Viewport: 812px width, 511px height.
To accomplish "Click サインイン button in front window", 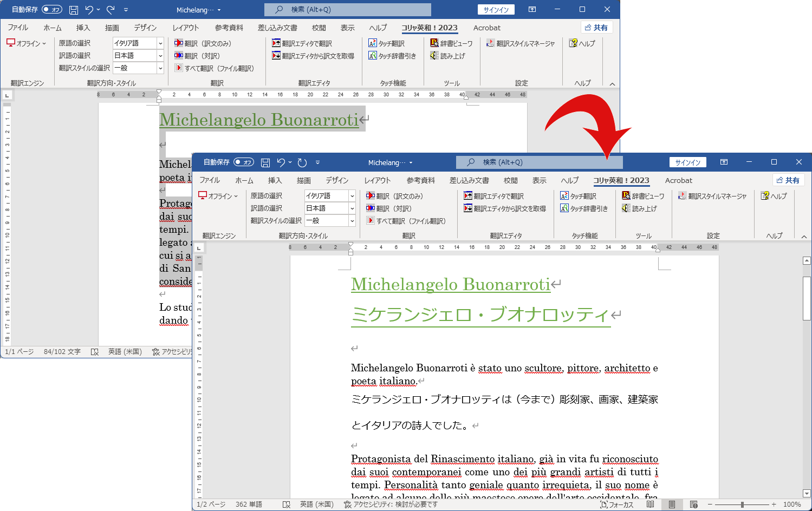I will point(688,162).
